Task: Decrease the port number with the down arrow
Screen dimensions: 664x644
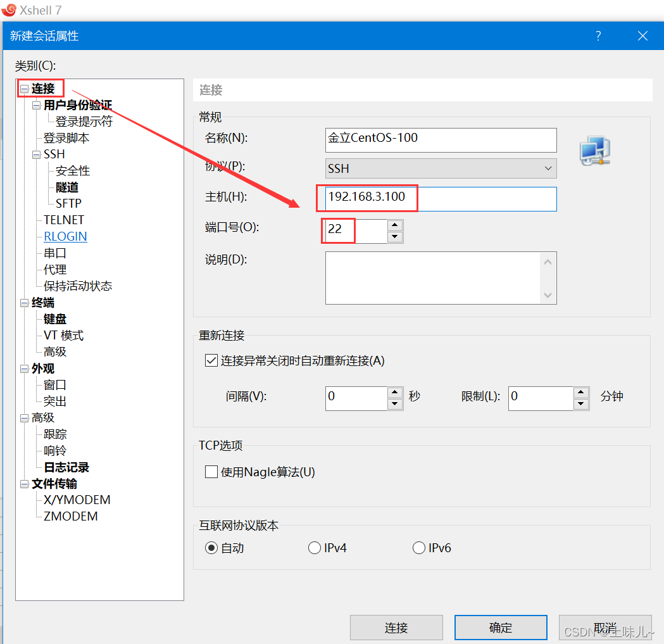Action: [395, 237]
